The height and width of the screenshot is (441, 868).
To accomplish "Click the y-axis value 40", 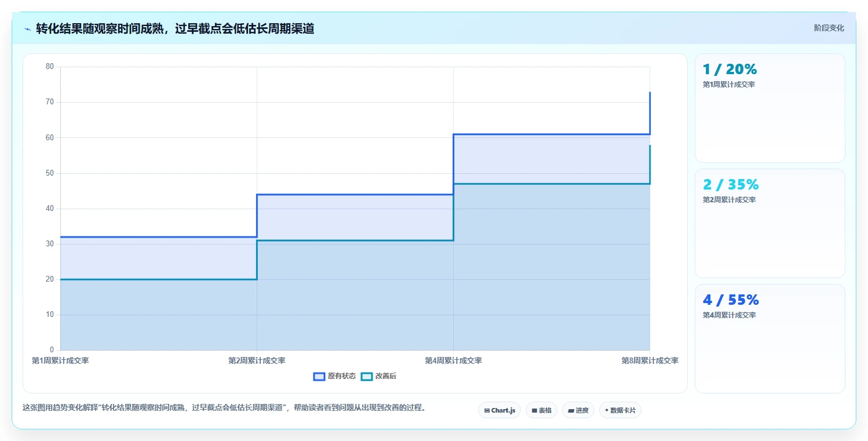I will click(x=49, y=209).
